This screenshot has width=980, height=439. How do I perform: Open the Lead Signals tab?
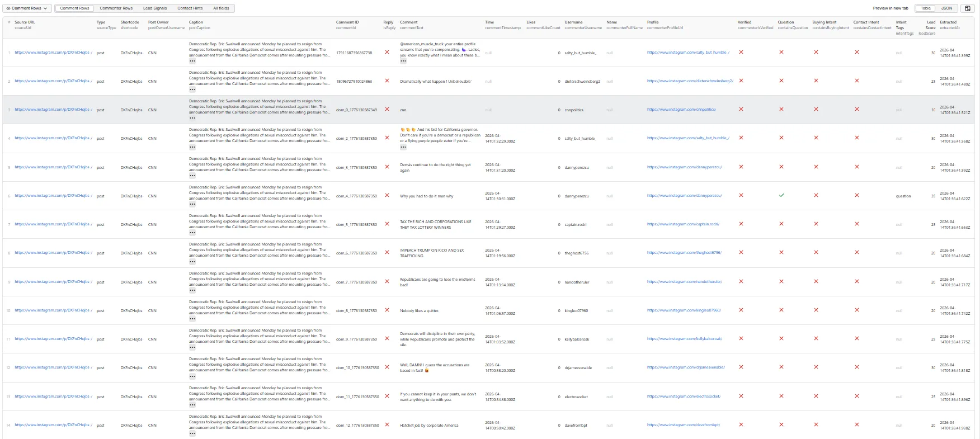[155, 8]
